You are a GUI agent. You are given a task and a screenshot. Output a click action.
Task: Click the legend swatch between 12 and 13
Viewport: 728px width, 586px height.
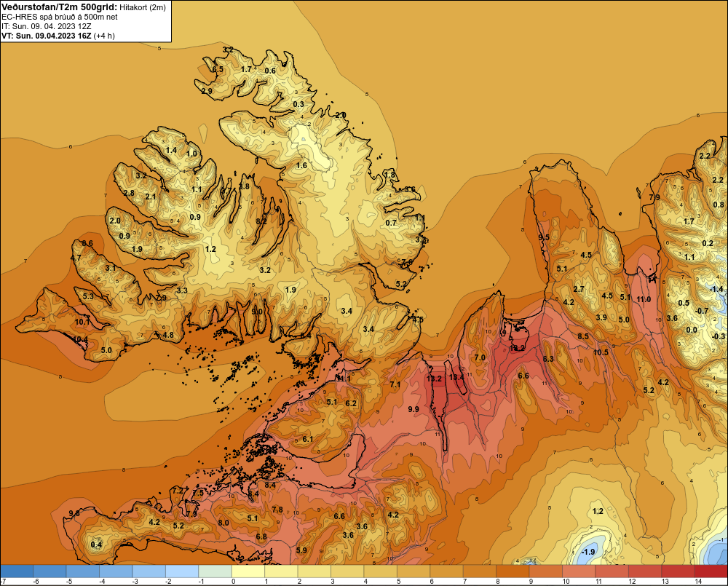(644, 571)
